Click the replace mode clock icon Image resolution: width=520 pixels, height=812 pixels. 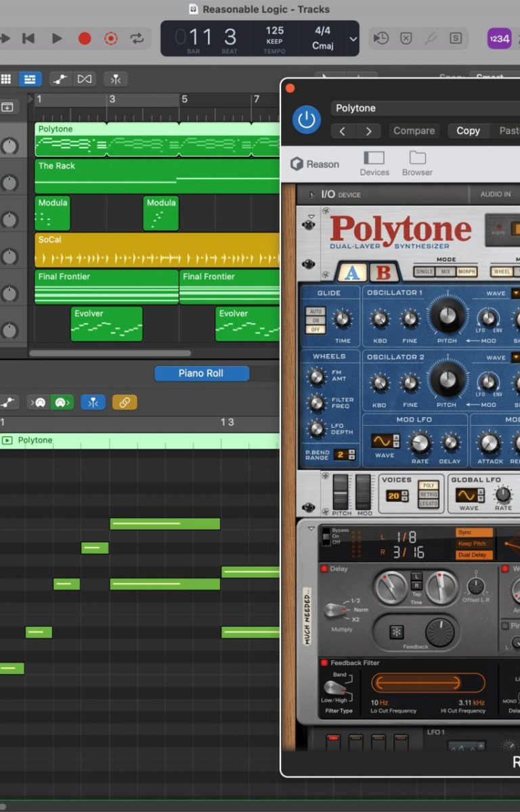[381, 39]
